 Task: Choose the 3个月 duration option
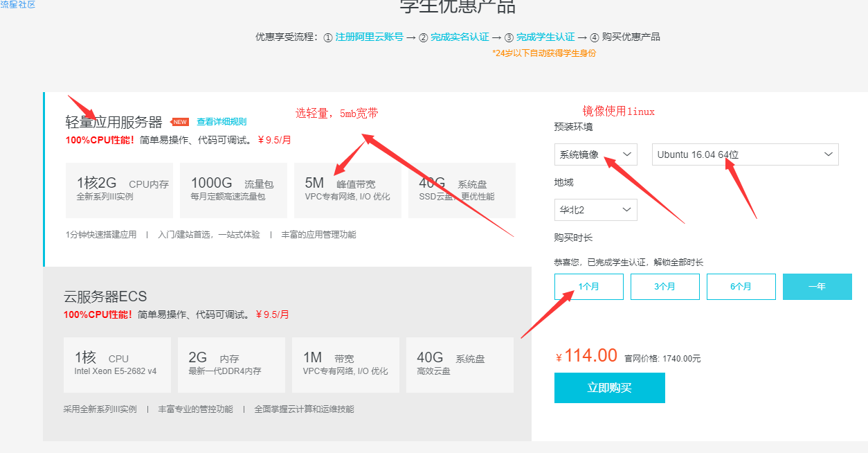665,287
